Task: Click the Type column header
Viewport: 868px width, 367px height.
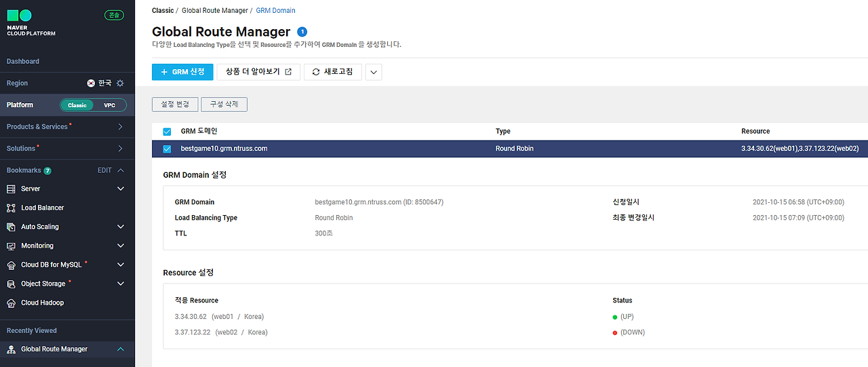Action: pyautogui.click(x=503, y=132)
